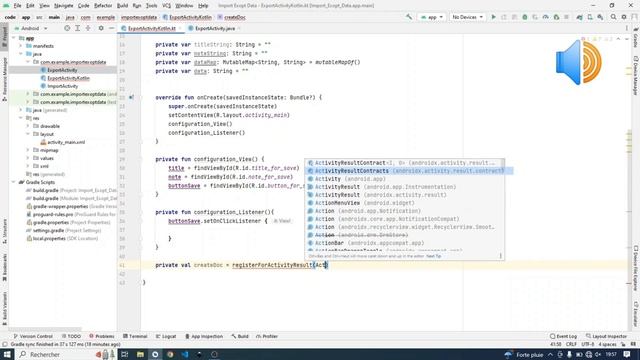Open File Explorer from the taskbar

pos(140,354)
